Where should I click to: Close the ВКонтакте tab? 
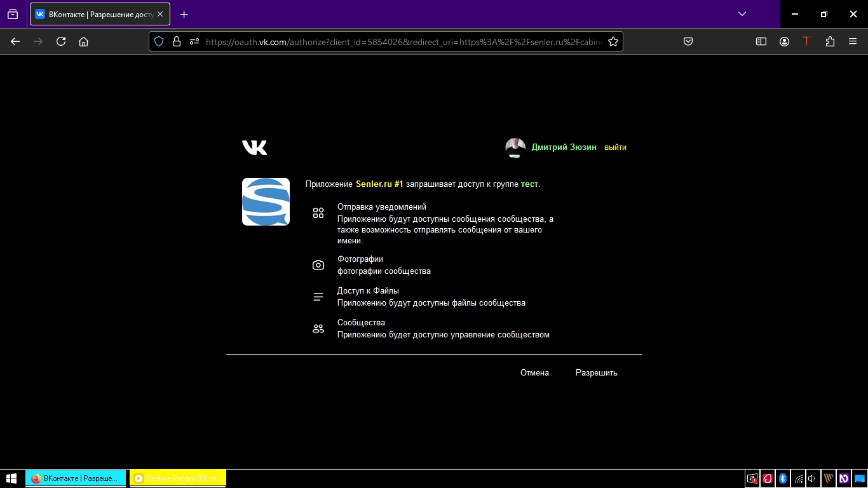click(x=160, y=14)
